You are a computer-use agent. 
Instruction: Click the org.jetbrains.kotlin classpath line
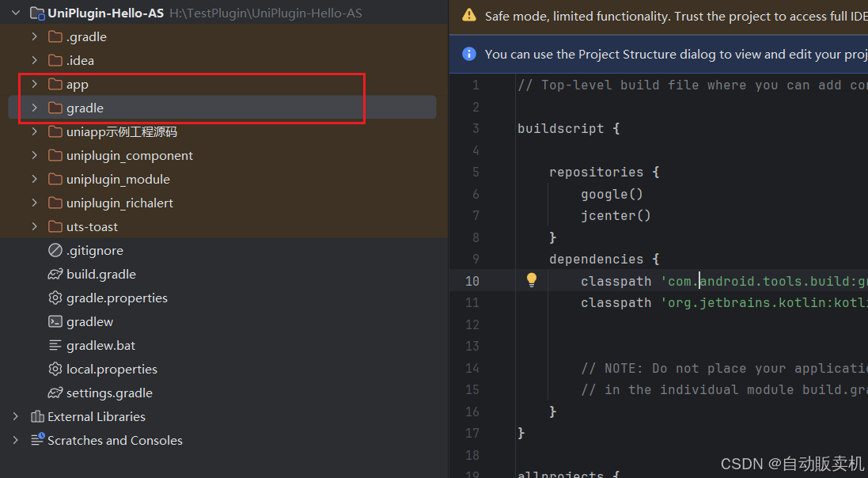tap(724, 302)
